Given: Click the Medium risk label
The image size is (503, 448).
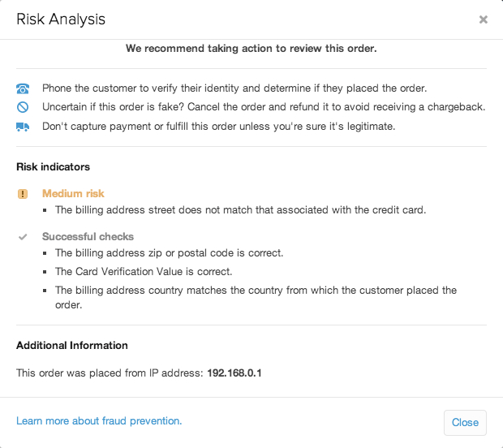Looking at the screenshot, I should (x=73, y=194).
